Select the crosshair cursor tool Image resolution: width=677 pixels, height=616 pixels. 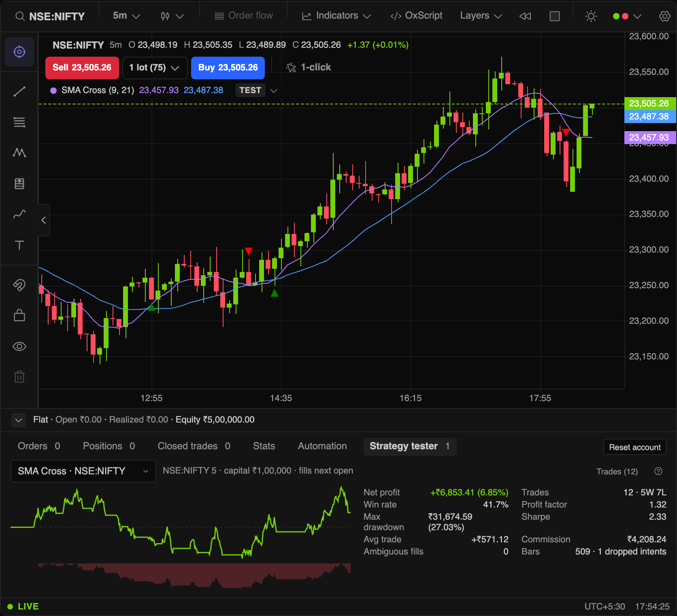(19, 52)
